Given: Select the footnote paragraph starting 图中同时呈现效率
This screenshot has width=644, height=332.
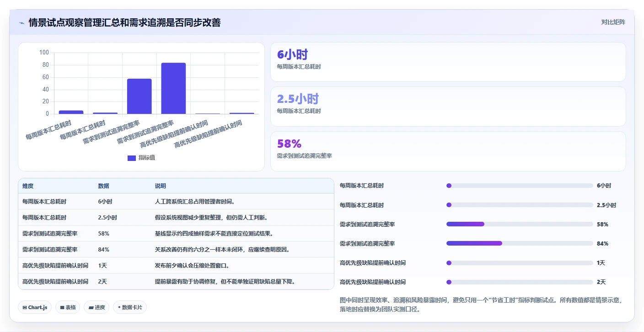Looking at the screenshot, I should 482,305.
